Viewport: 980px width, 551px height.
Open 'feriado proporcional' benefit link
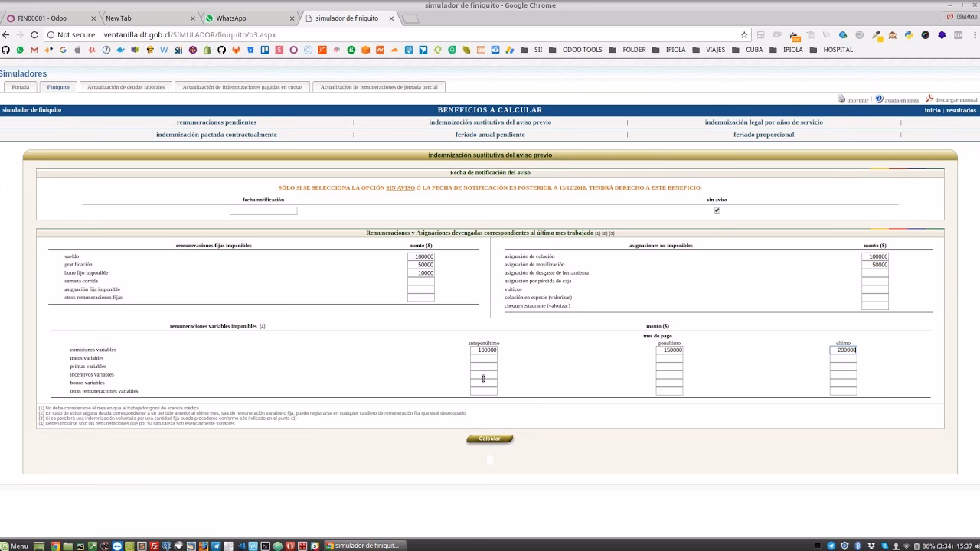763,135
